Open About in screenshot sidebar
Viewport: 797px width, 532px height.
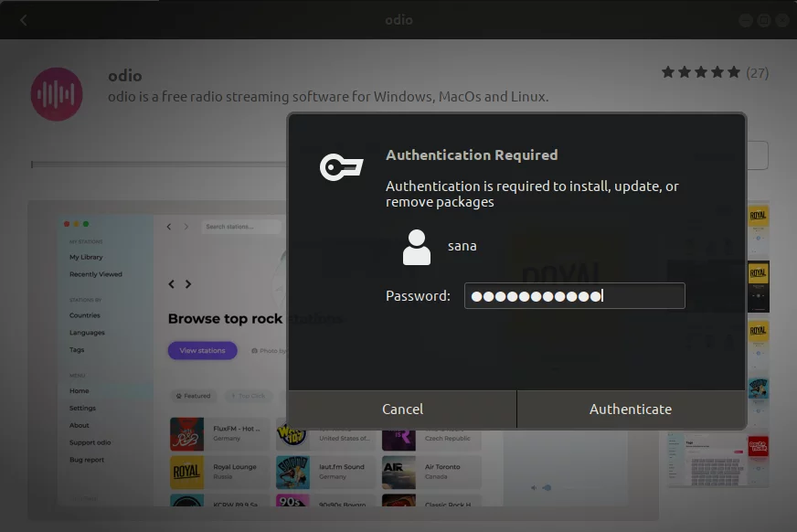tap(79, 425)
